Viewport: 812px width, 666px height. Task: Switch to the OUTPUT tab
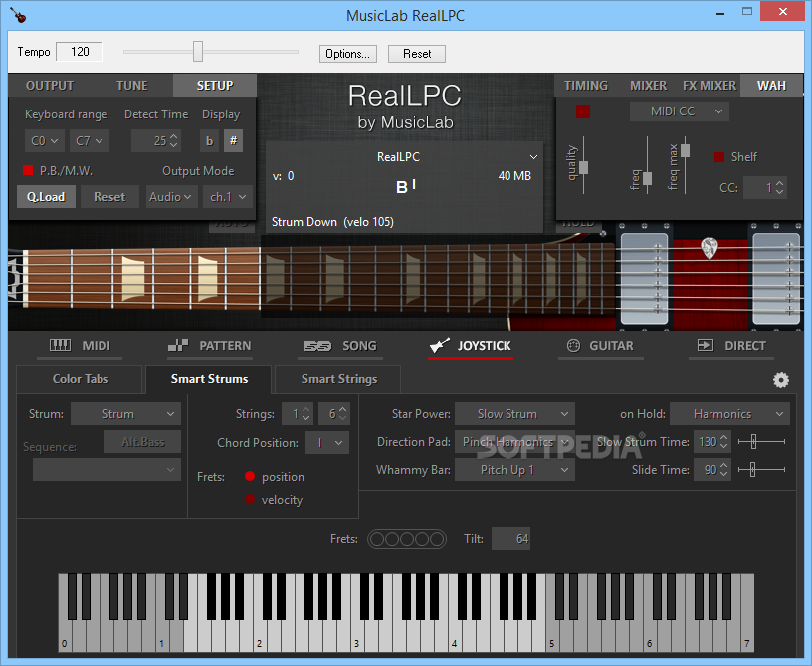50,86
